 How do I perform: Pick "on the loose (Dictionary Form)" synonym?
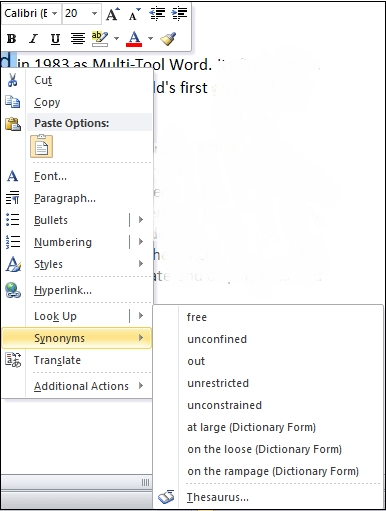click(x=264, y=449)
